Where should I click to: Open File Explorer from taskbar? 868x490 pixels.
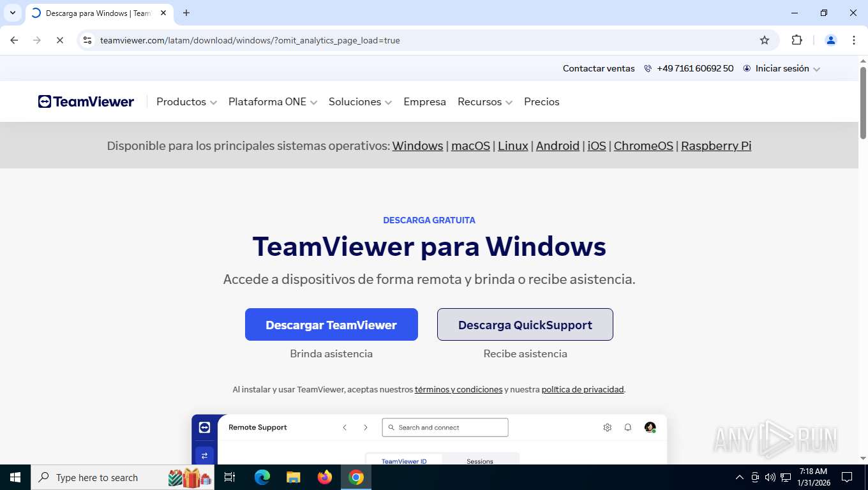293,477
